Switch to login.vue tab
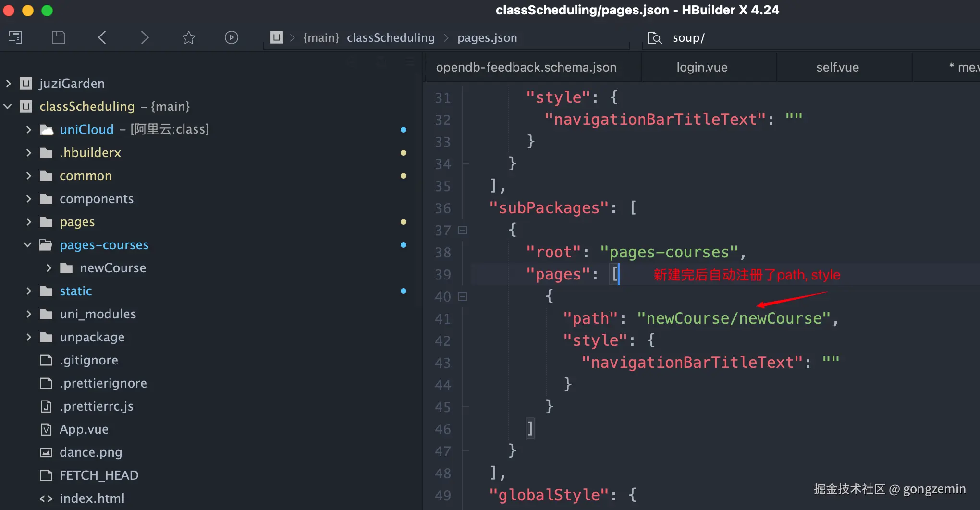The height and width of the screenshot is (510, 980). point(702,67)
